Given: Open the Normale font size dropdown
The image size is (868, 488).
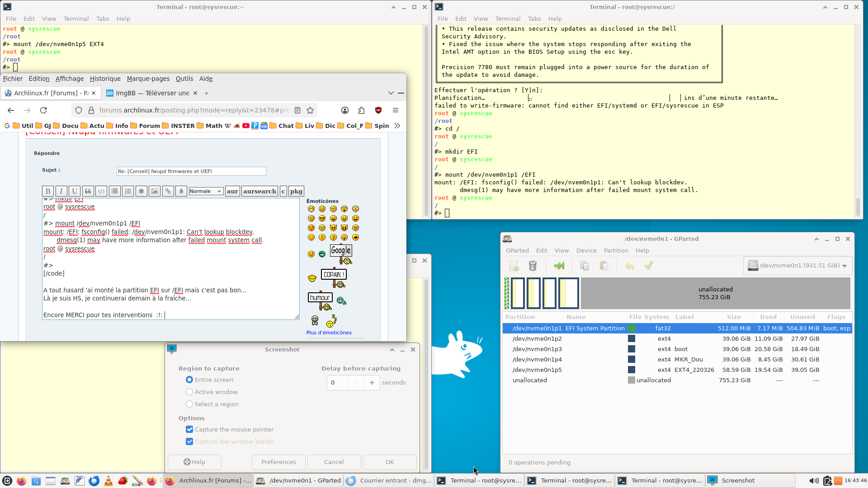Looking at the screenshot, I should (206, 191).
